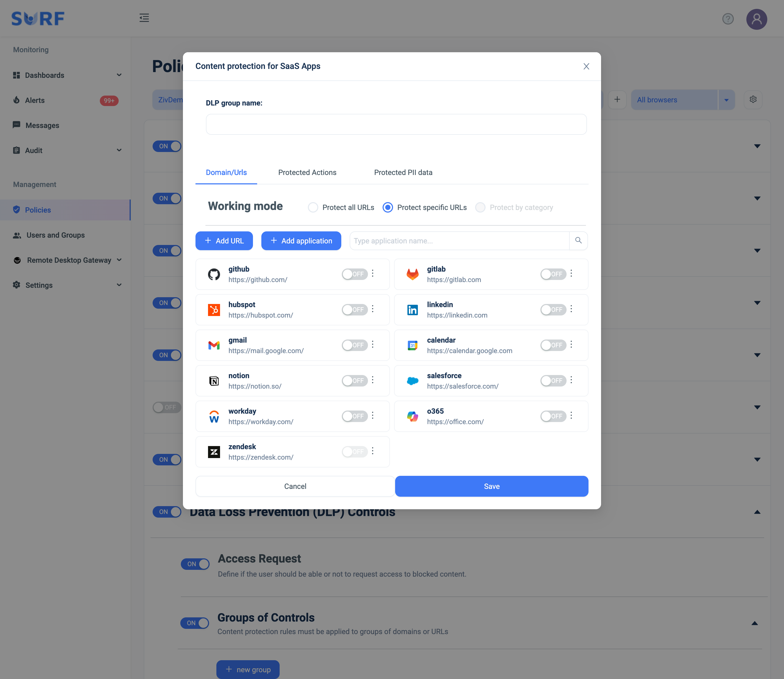The height and width of the screenshot is (679, 784).
Task: Open the help question mark icon
Action: [728, 19]
